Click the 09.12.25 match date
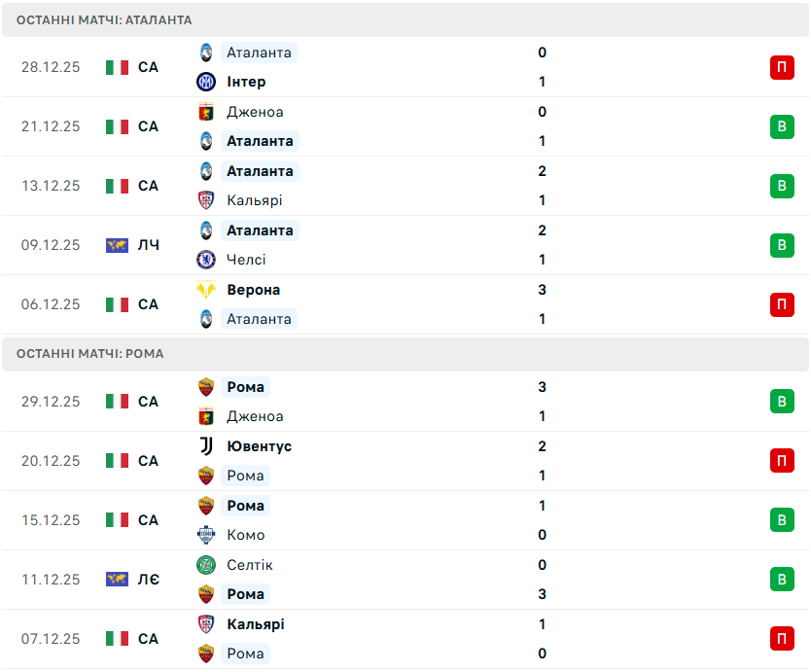The height and width of the screenshot is (672, 811). [x=51, y=245]
